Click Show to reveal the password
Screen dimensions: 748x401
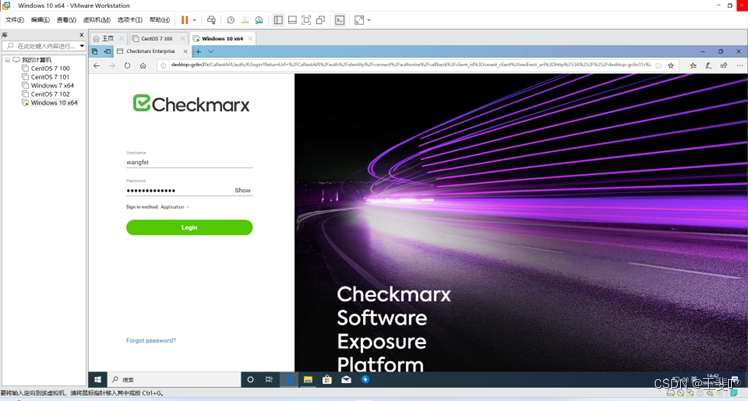point(242,190)
